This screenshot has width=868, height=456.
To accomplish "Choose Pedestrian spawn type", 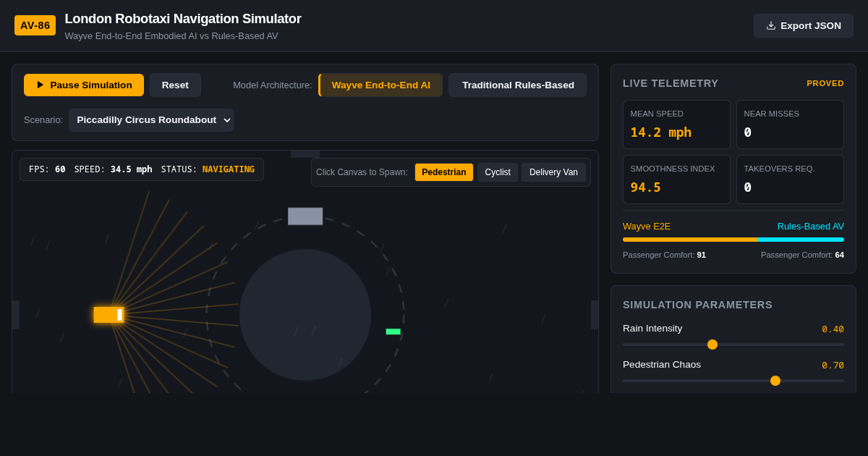I will (444, 172).
